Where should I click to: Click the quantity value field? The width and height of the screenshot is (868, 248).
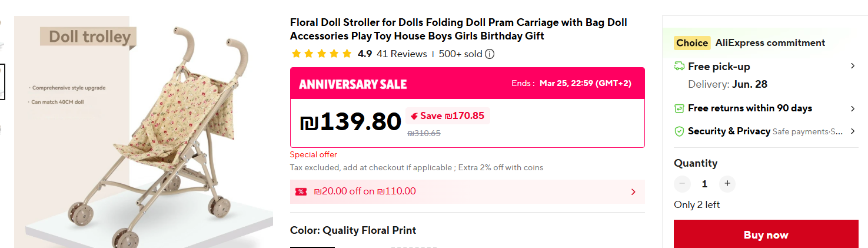pyautogui.click(x=704, y=184)
